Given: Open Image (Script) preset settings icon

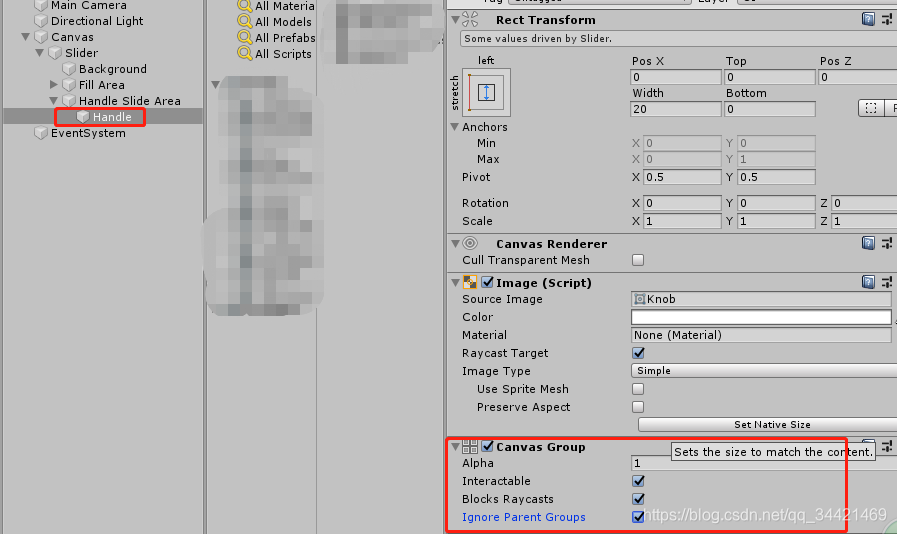Looking at the screenshot, I should tap(887, 282).
